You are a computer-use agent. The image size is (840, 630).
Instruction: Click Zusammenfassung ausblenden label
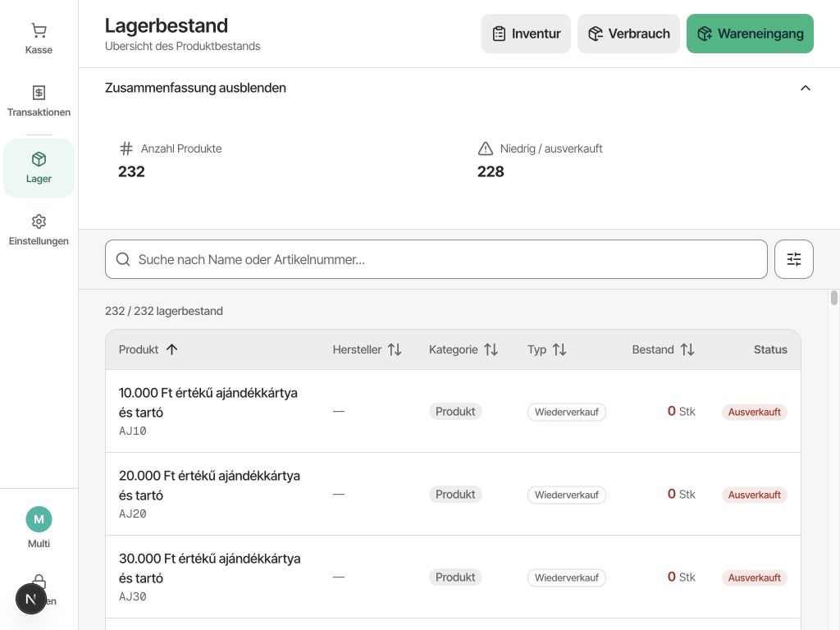(195, 88)
